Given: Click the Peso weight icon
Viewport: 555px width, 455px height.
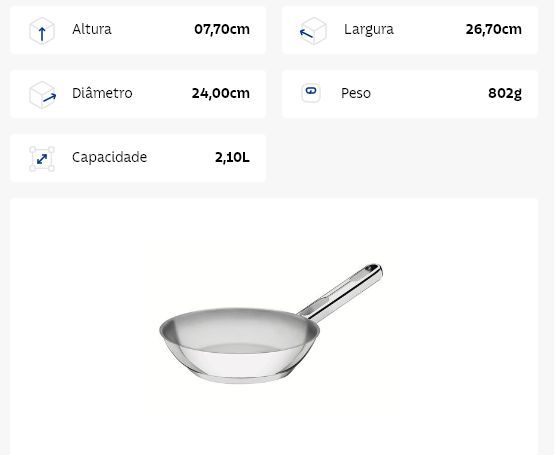Looking at the screenshot, I should click(311, 93).
